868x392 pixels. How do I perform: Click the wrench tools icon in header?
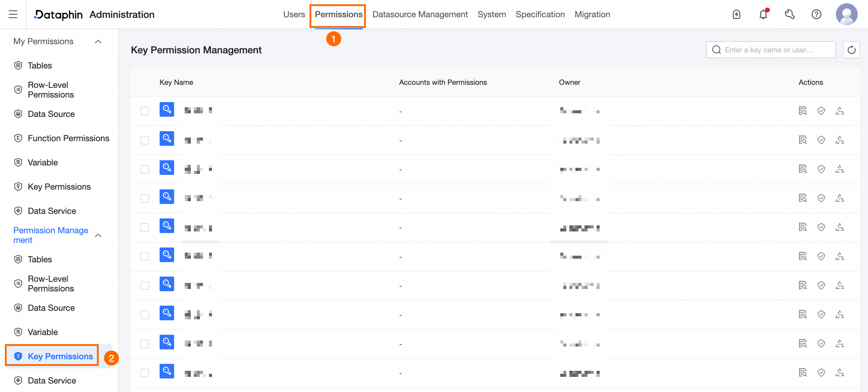click(x=790, y=15)
